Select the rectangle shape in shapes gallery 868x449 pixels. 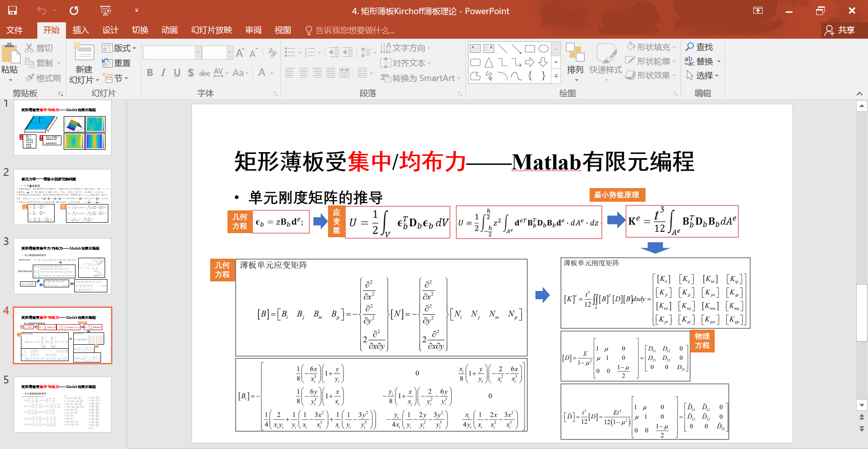(x=530, y=48)
